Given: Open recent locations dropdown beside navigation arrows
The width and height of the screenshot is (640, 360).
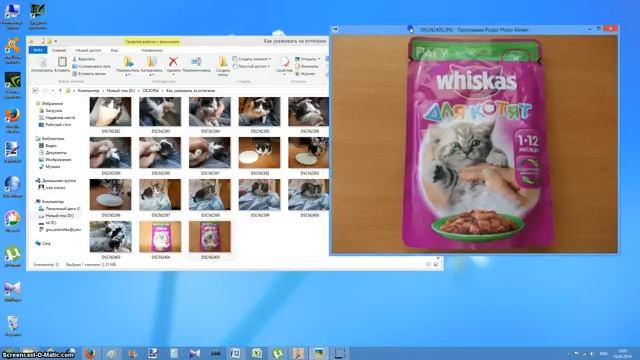Looking at the screenshot, I should click(53, 91).
